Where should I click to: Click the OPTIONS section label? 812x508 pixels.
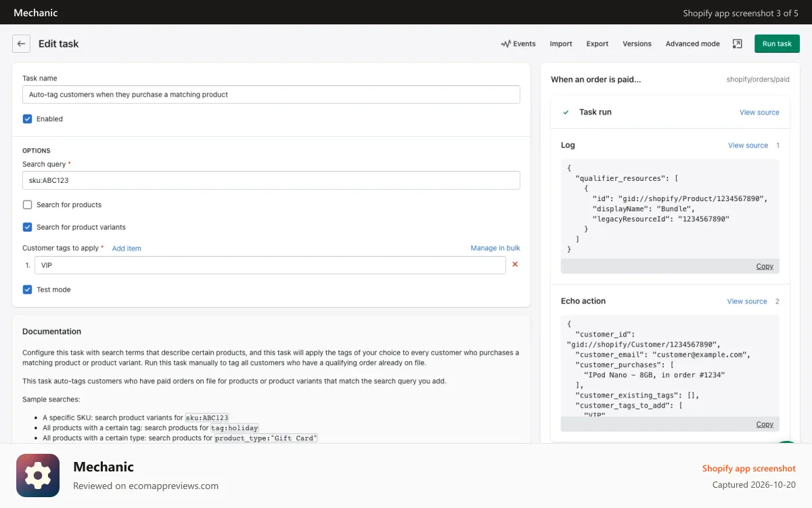click(37, 150)
